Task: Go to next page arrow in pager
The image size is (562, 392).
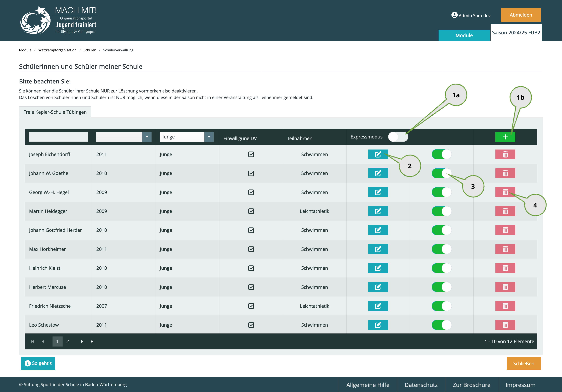Action: pos(82,341)
